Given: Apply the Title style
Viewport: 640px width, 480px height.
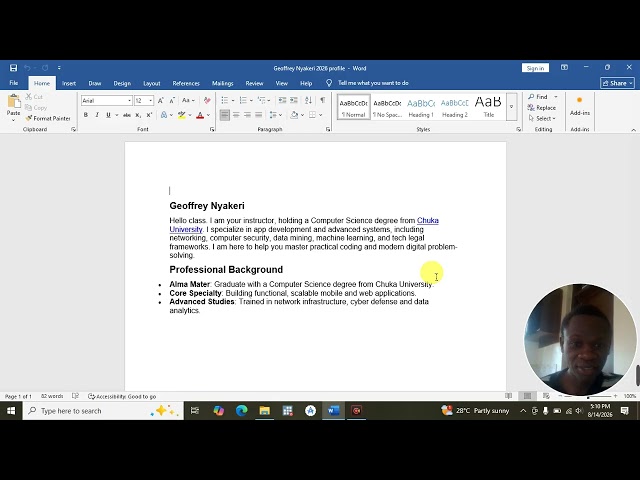Looking at the screenshot, I should coord(489,107).
